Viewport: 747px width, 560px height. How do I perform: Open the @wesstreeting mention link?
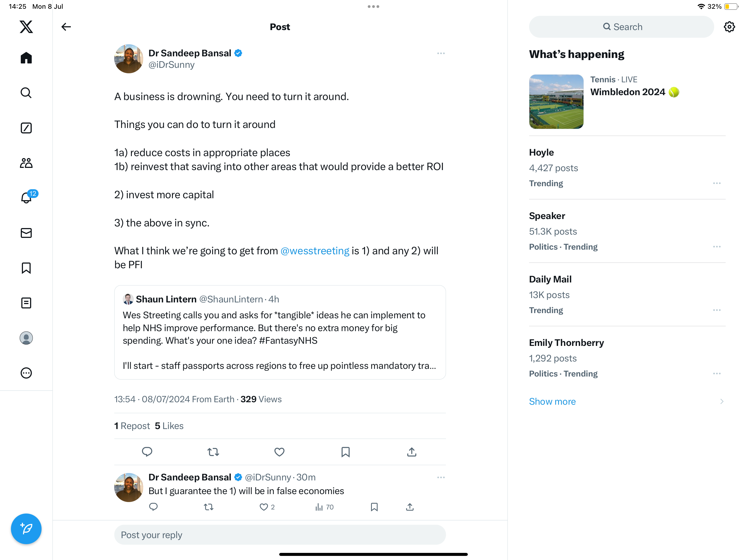coord(315,251)
